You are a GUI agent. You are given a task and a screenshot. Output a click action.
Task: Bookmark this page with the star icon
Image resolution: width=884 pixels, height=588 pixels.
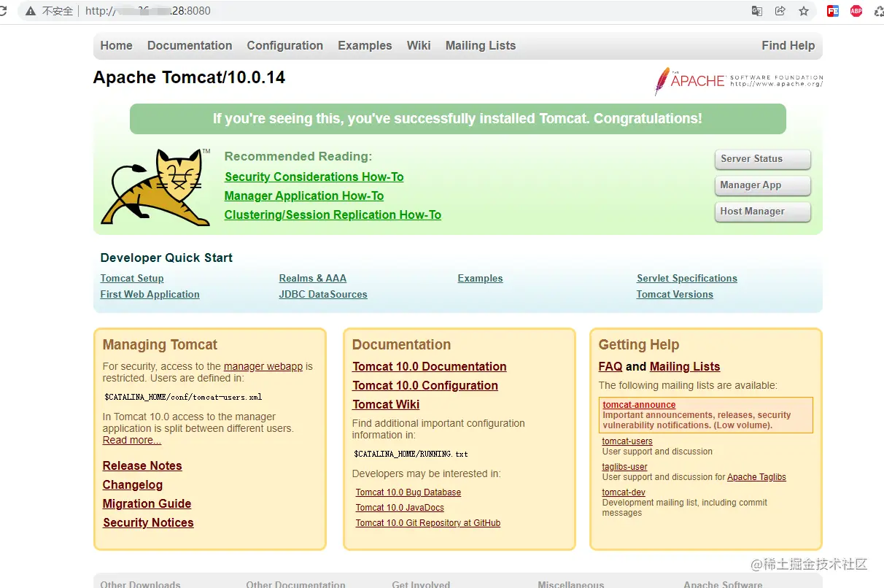[804, 11]
